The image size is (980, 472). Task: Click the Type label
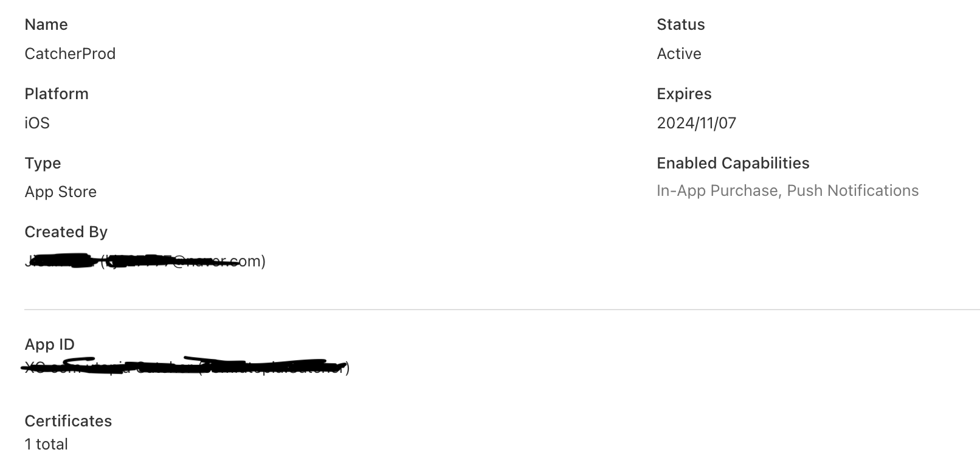pos(43,163)
